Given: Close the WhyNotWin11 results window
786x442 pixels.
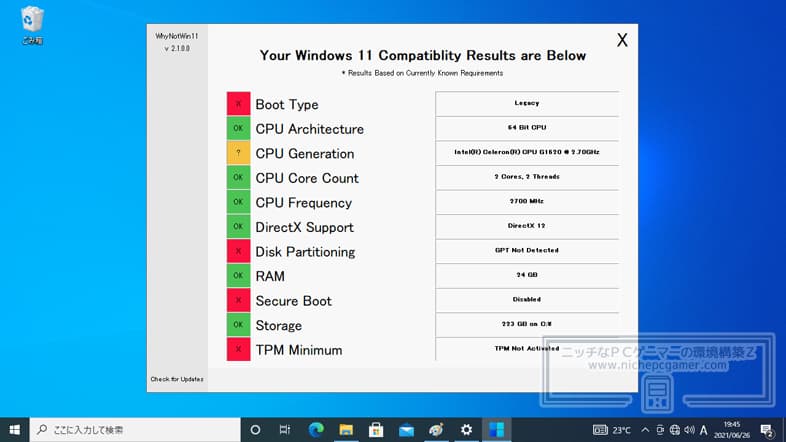Looking at the screenshot, I should tap(622, 40).
